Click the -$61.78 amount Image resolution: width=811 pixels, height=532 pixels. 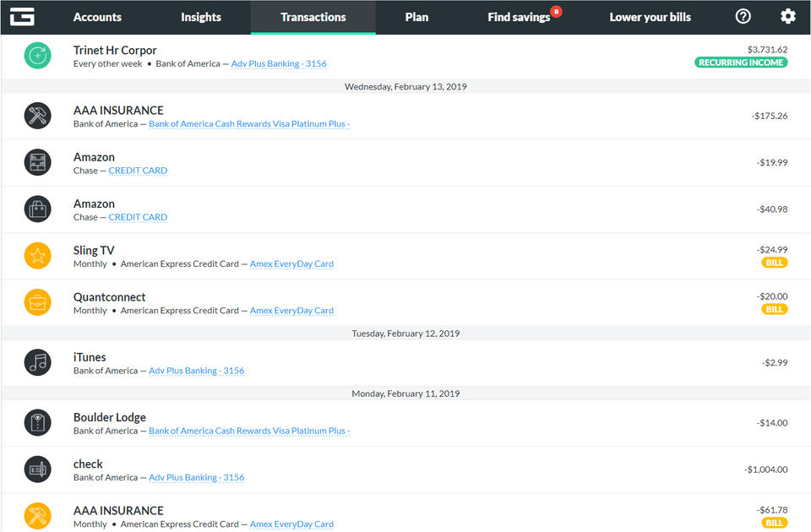pos(772,510)
